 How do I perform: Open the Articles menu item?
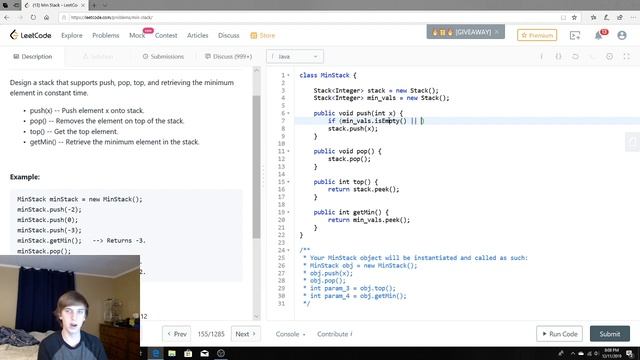pos(198,36)
